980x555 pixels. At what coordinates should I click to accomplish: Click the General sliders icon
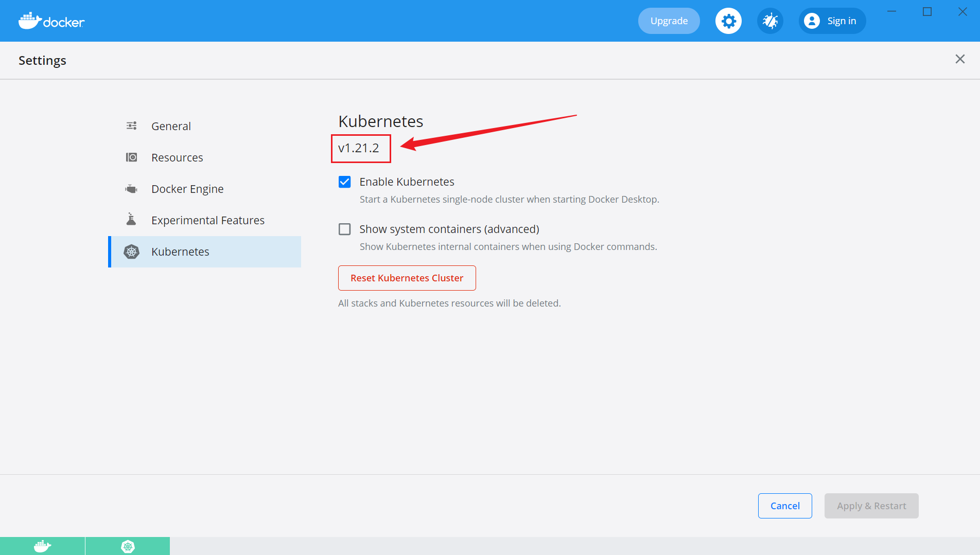(x=132, y=126)
